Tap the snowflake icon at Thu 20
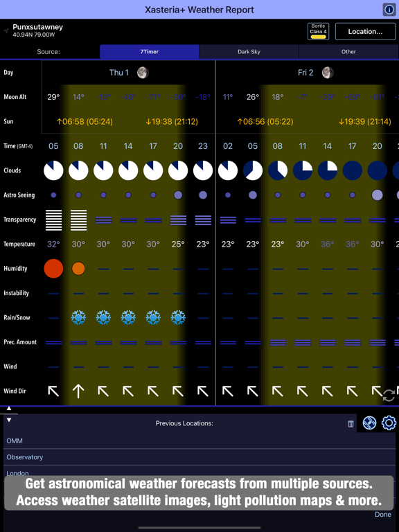 [178, 317]
